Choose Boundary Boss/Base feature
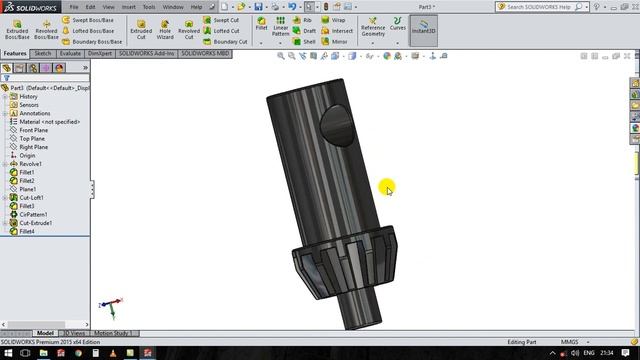The width and height of the screenshot is (640, 360). (x=92, y=42)
